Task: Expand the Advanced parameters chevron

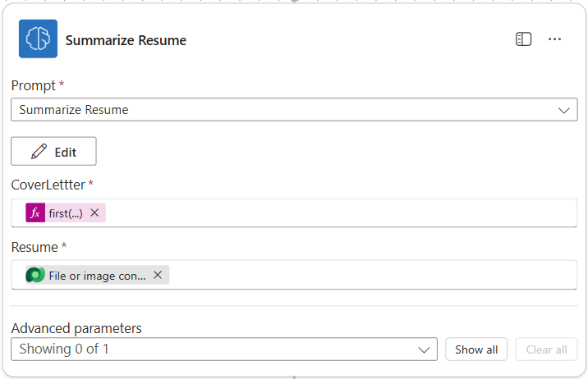Action: click(x=424, y=349)
